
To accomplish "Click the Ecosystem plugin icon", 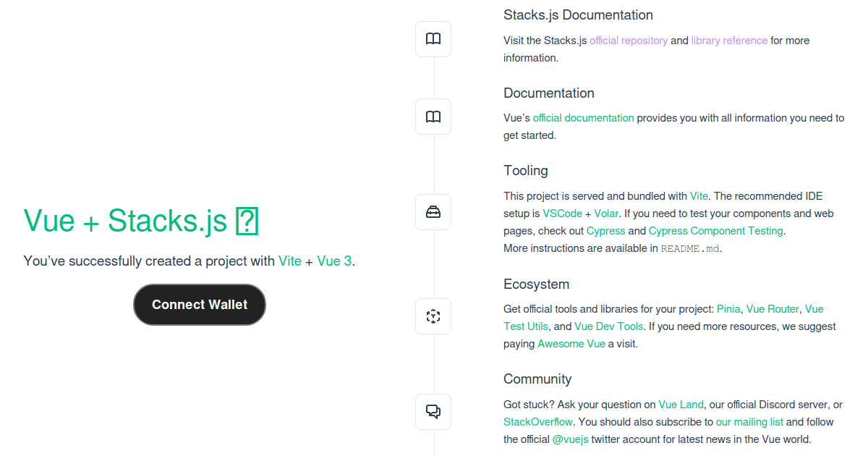I will coord(433,316).
